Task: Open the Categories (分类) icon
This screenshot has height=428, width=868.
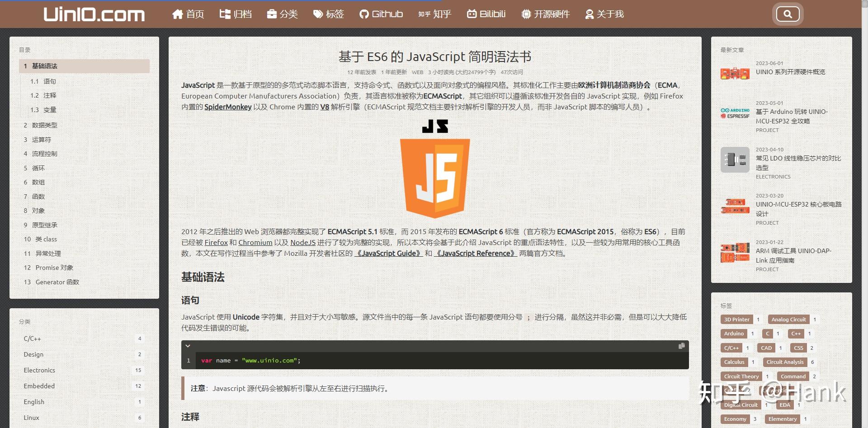Action: coord(271,14)
